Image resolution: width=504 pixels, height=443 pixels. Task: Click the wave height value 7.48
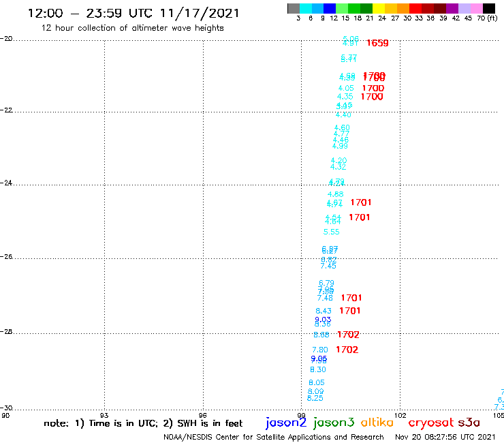pyautogui.click(x=325, y=299)
